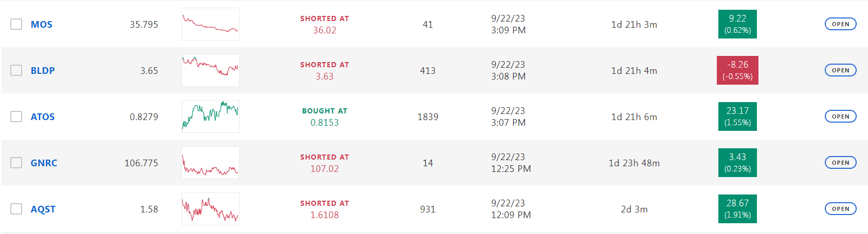868x234 pixels.
Task: Click the green AQST 28.67 profit badge
Action: (x=737, y=209)
